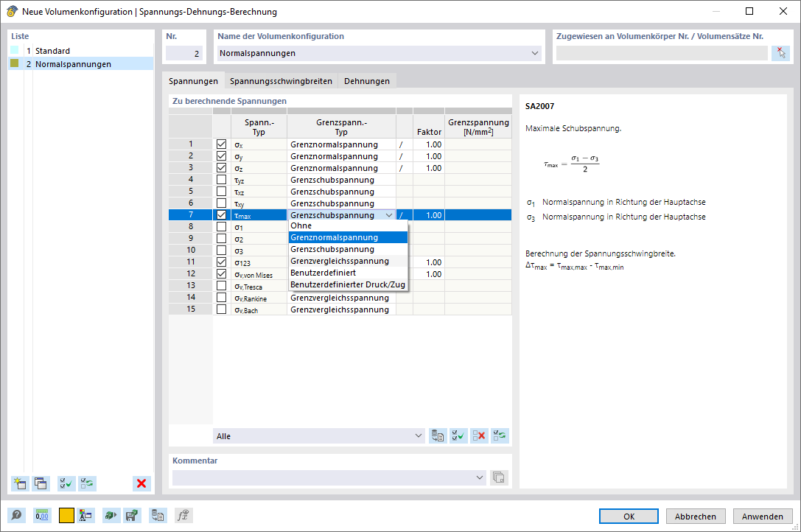This screenshot has height=532, width=801.
Task: Enable the σv,Bach checkbox
Action: (221, 309)
